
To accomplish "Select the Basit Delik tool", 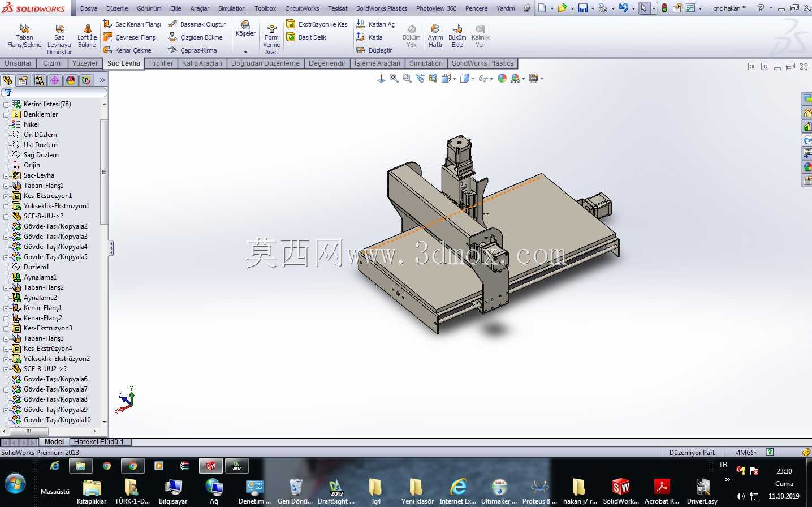I will (306, 37).
